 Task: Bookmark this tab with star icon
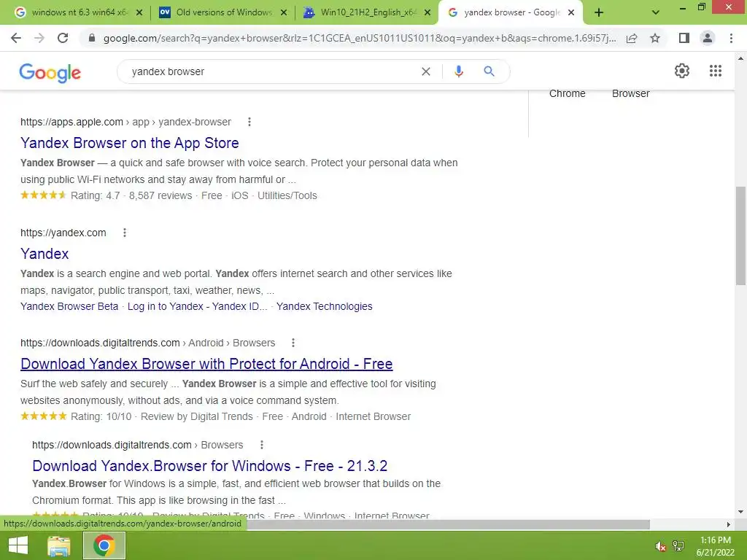point(655,38)
